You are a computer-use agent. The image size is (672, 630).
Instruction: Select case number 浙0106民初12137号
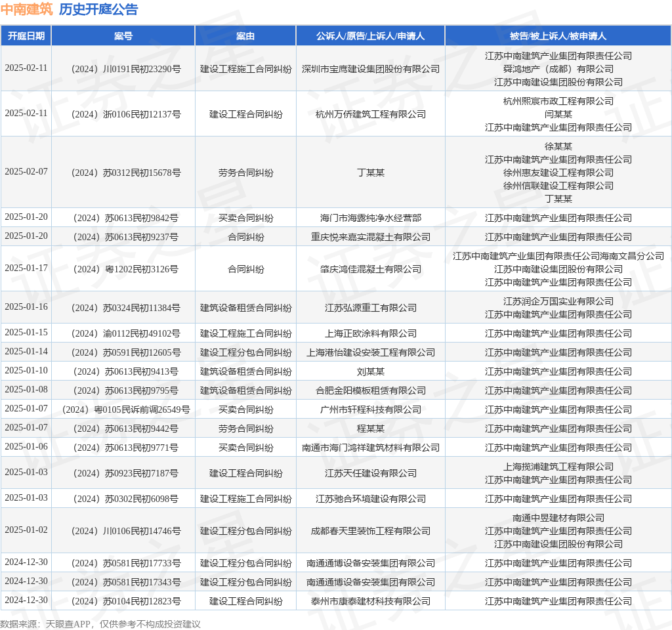(x=126, y=114)
